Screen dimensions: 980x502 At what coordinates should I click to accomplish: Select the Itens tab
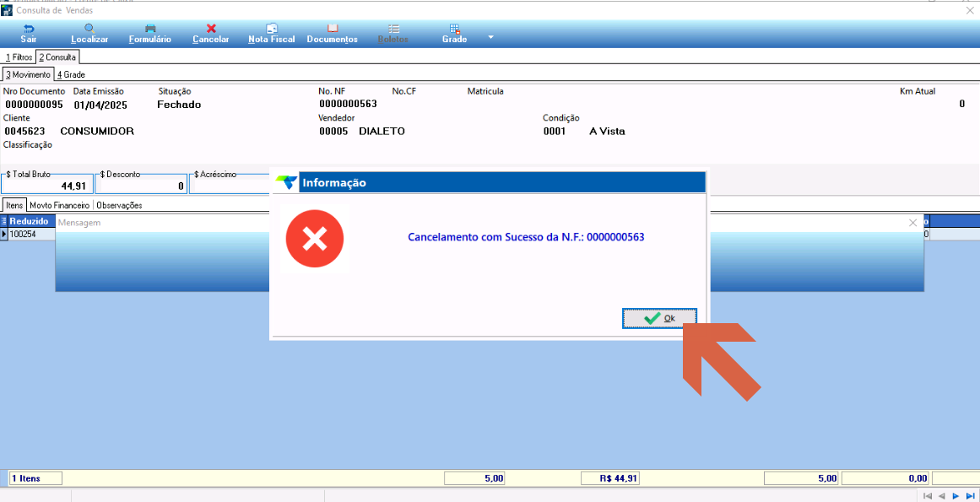point(14,205)
